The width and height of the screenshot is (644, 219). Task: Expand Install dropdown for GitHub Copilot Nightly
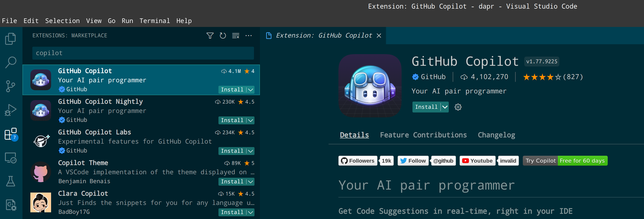pos(251,120)
